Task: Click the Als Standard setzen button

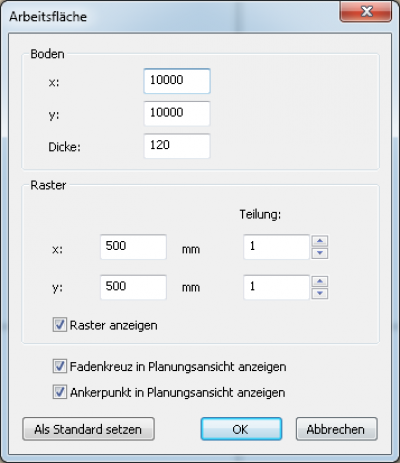Action: pyautogui.click(x=88, y=429)
